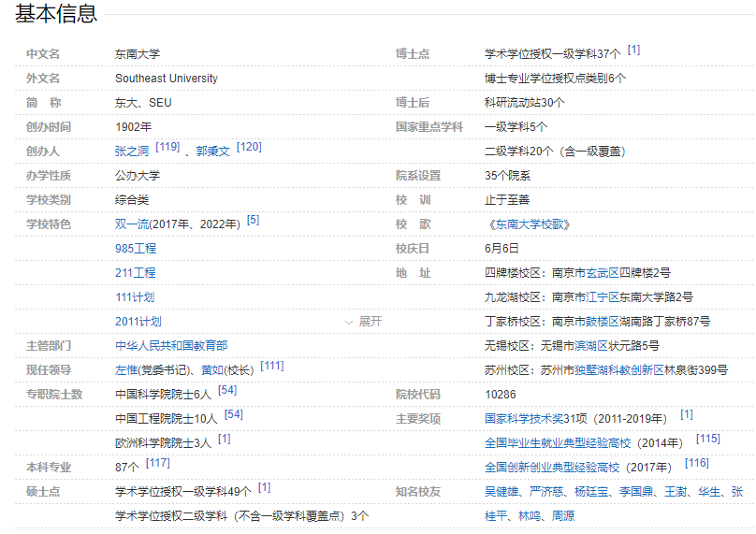Click reference [117] next to 87个
756x534 pixels.
[x=158, y=463]
